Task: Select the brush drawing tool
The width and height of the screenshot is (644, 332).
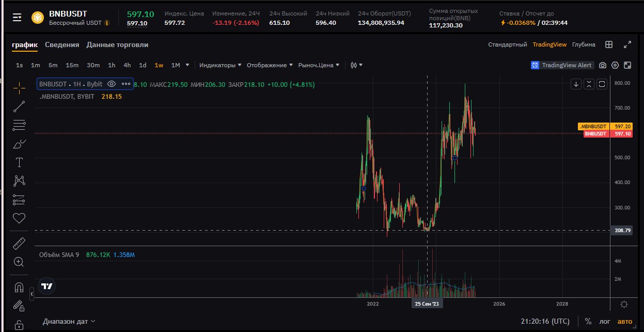Action: [19, 144]
